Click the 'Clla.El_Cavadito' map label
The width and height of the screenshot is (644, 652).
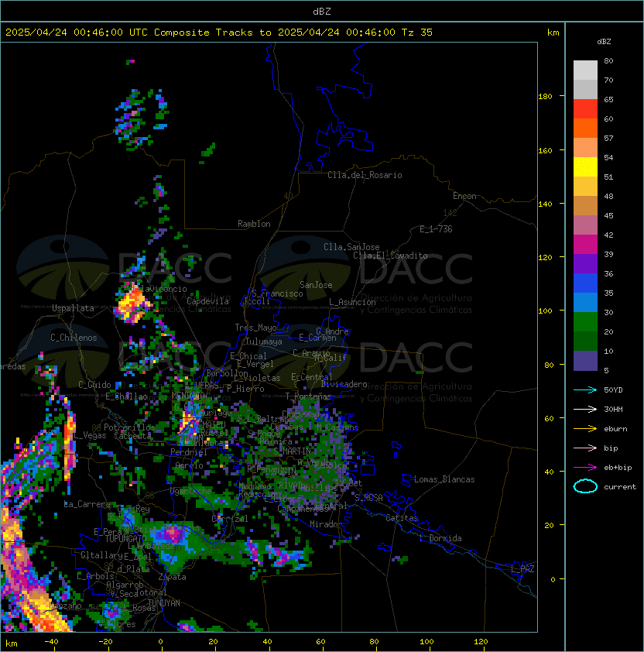click(390, 256)
